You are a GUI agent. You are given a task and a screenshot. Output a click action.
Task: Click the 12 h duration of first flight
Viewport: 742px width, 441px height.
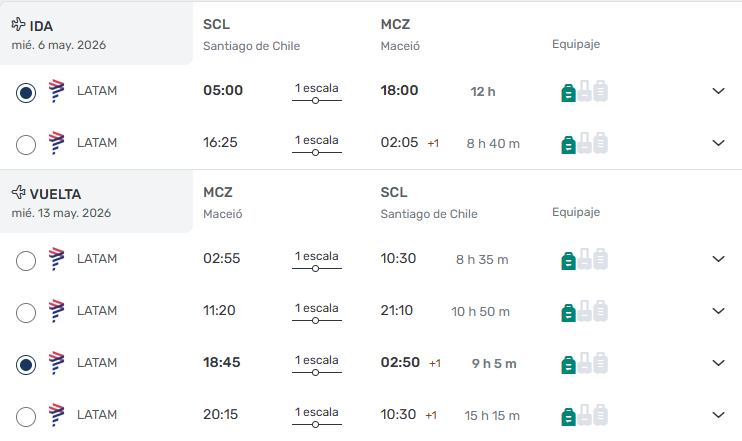pyautogui.click(x=483, y=92)
